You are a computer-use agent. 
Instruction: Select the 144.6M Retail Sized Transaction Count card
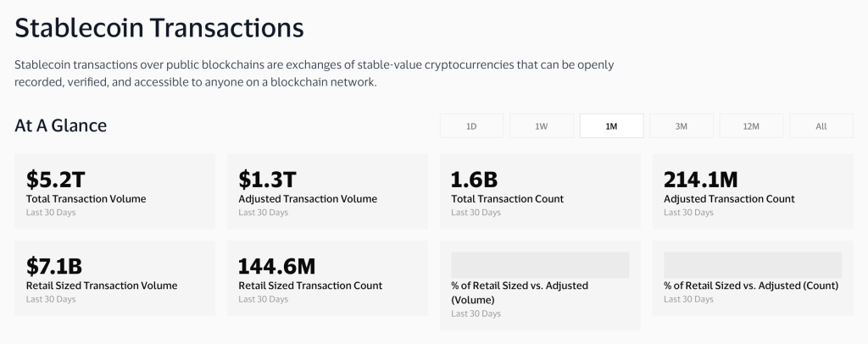(x=327, y=278)
